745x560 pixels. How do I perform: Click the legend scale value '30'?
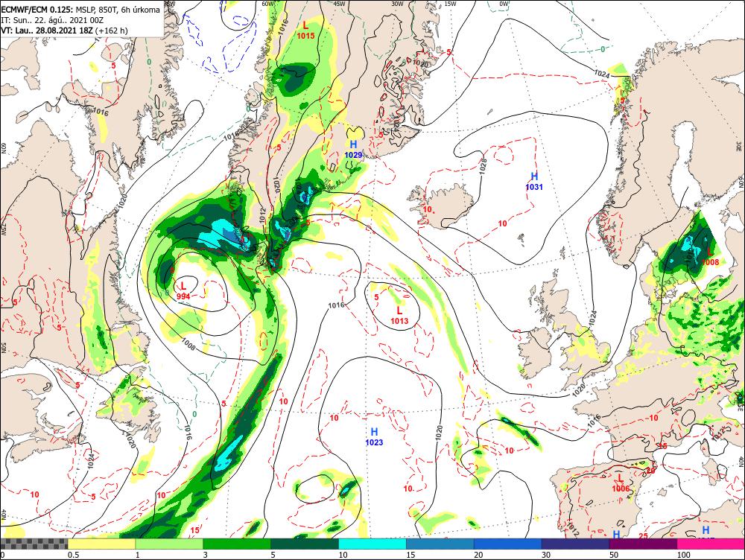tap(546, 555)
